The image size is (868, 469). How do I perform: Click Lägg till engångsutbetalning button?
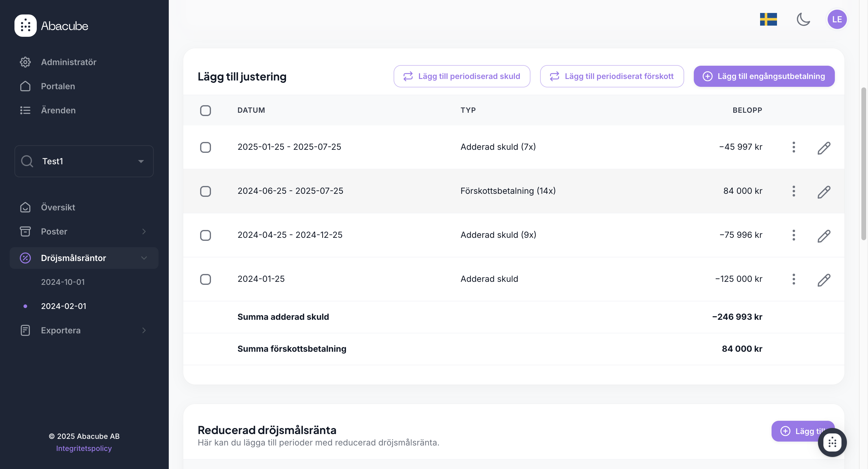(764, 76)
